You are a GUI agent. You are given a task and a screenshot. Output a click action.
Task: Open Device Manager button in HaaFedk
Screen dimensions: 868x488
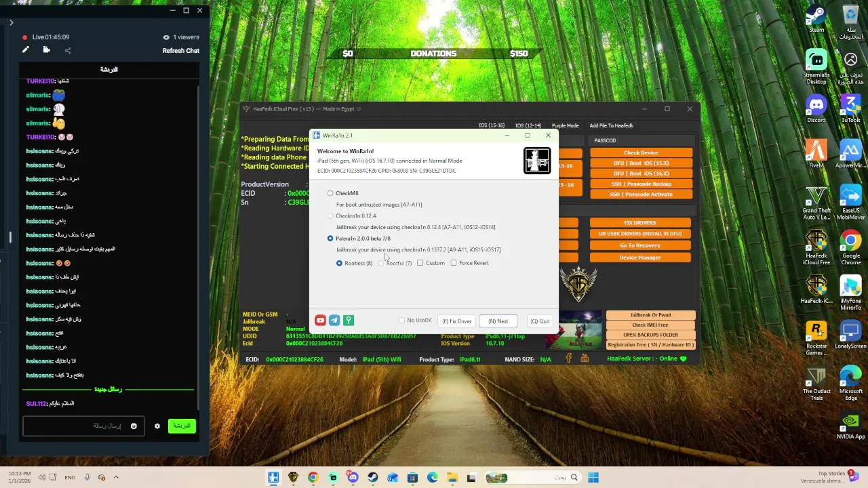point(640,258)
